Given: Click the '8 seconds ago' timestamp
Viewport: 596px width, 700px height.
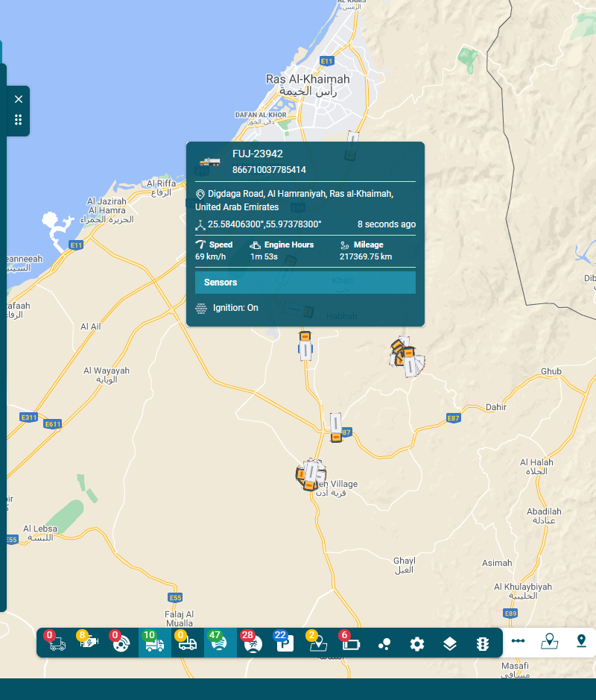Looking at the screenshot, I should 387,224.
